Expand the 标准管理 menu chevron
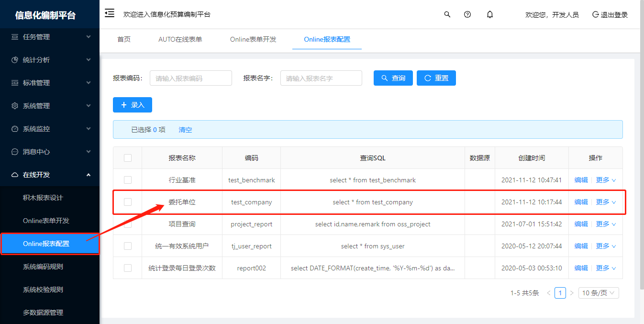The height and width of the screenshot is (324, 644). 89,83
